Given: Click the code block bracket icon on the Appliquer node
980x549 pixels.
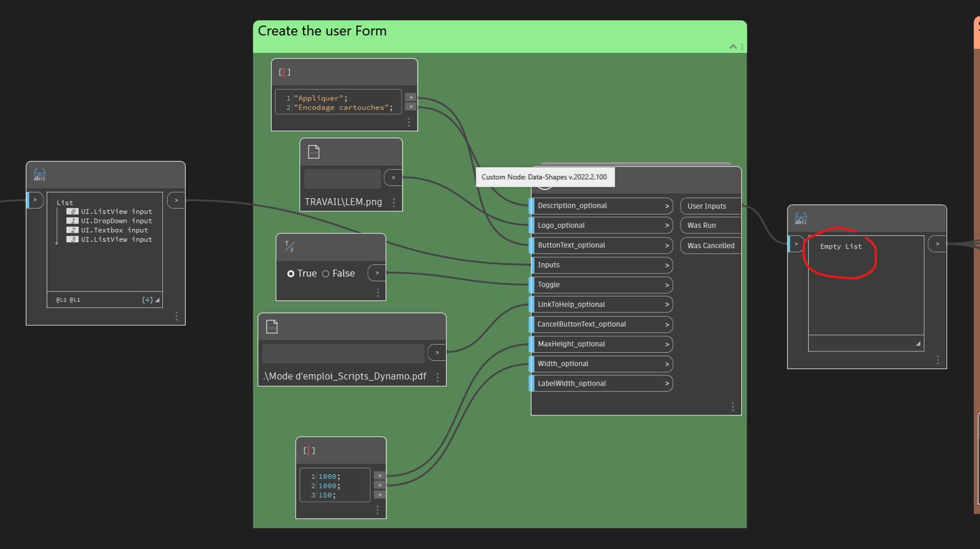Looking at the screenshot, I should pos(284,72).
